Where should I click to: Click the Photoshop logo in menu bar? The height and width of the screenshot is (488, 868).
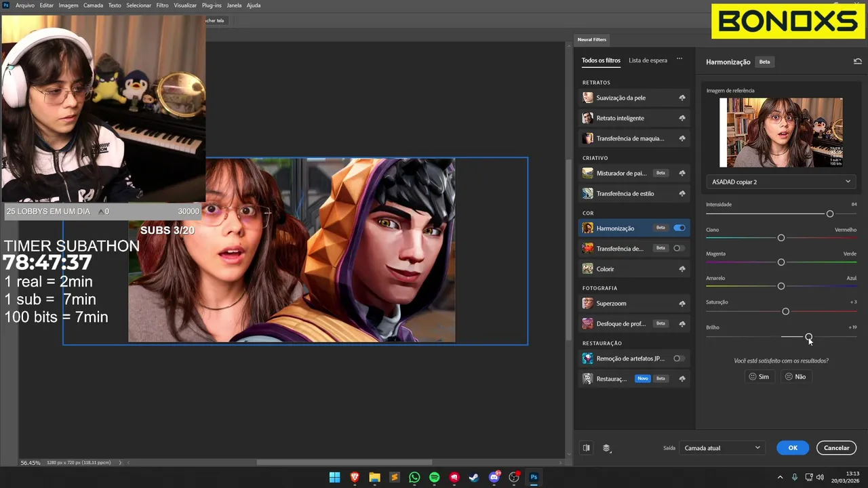pos(6,5)
